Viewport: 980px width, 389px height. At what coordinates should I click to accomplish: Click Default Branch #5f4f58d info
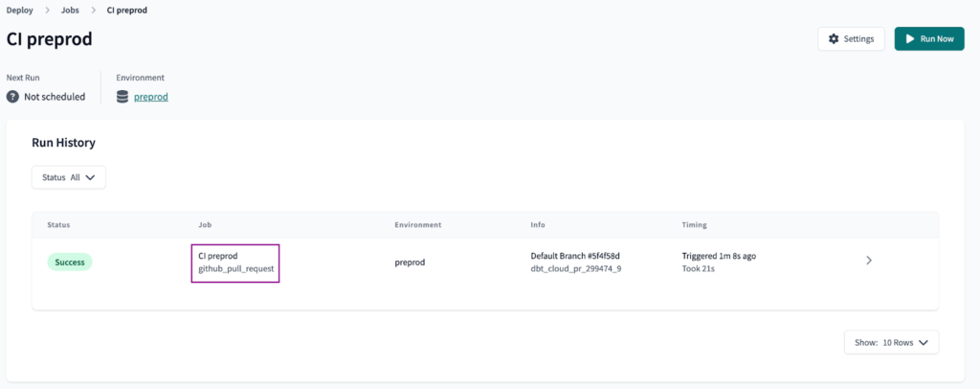(x=574, y=256)
